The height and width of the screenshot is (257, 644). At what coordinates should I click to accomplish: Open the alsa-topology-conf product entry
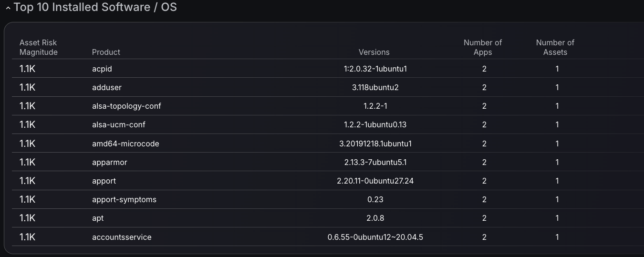(x=126, y=106)
